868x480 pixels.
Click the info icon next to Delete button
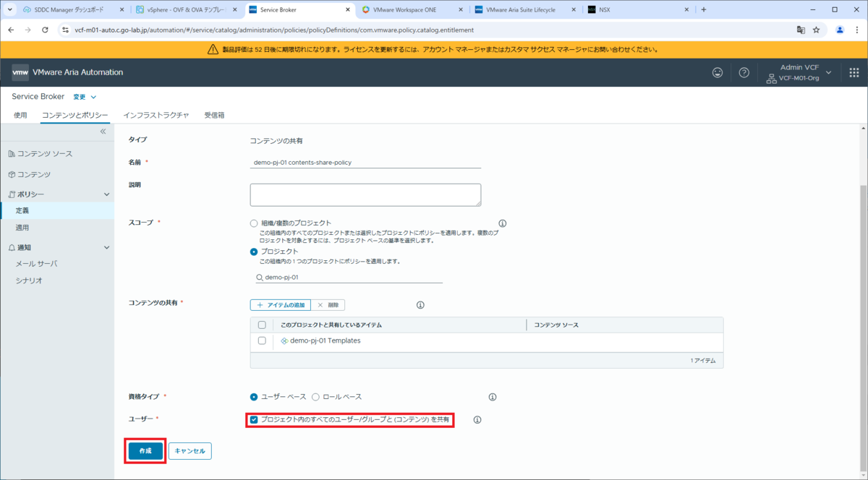pyautogui.click(x=420, y=305)
